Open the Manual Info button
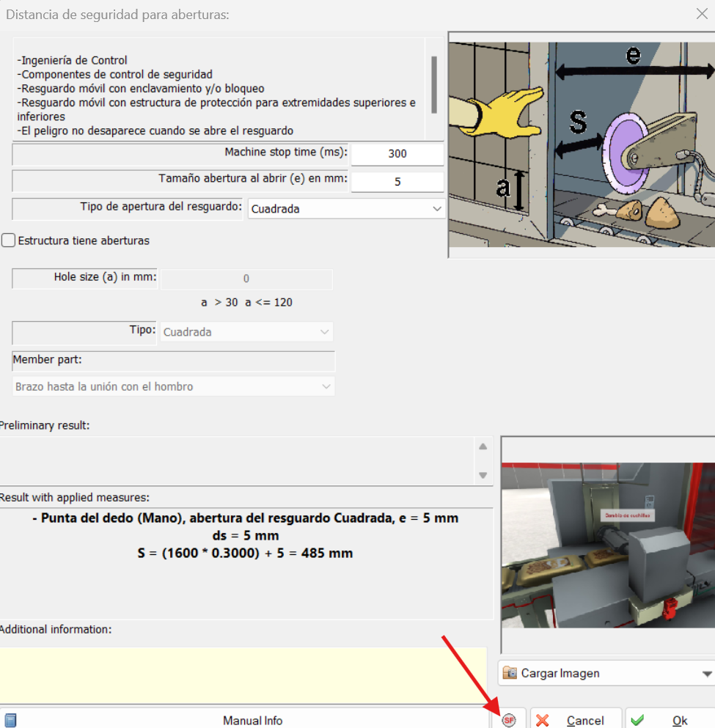The width and height of the screenshot is (715, 728). tap(244, 720)
